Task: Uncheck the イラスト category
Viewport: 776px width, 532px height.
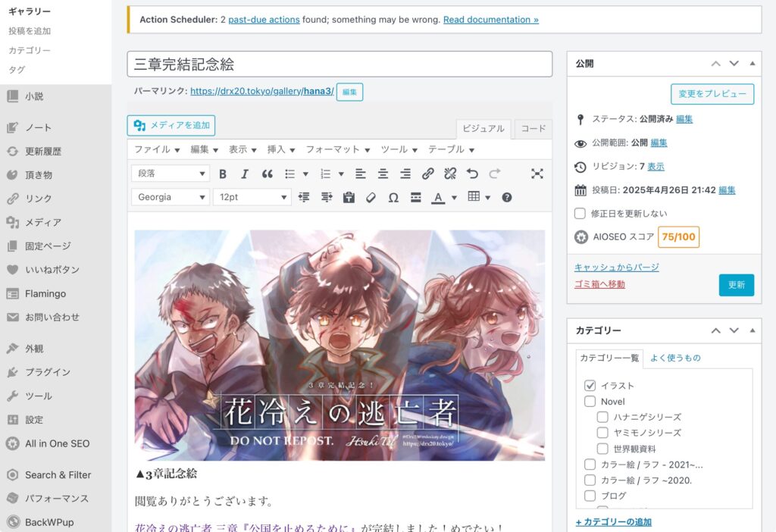Action: pyautogui.click(x=590, y=386)
